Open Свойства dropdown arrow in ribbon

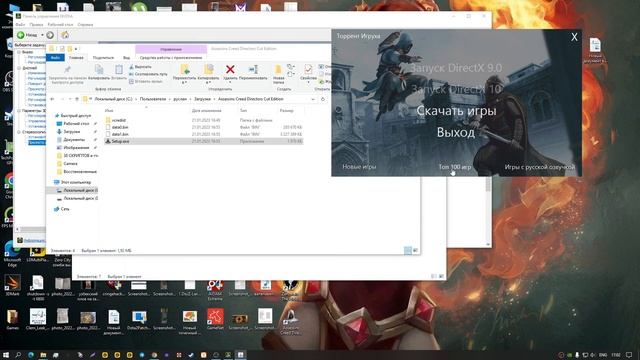[x=308, y=82]
